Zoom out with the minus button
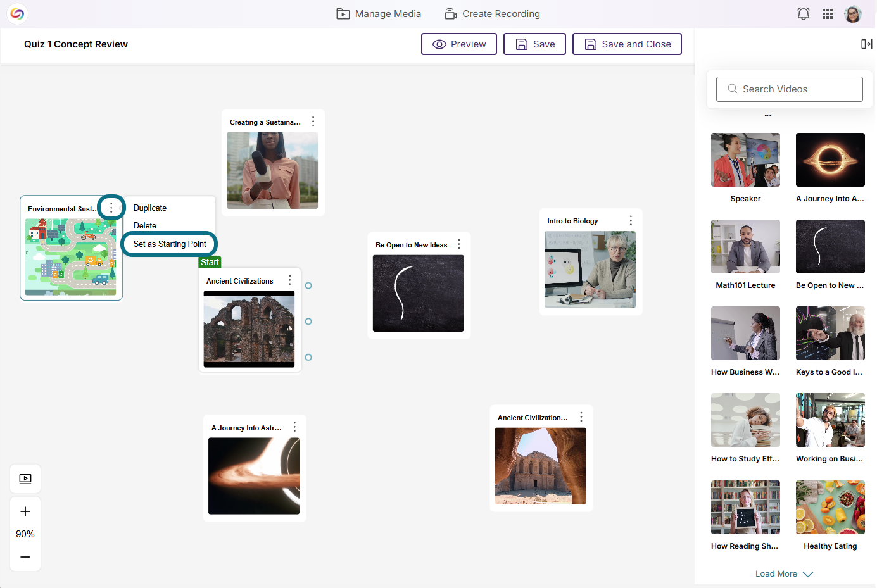The width and height of the screenshot is (877, 588). click(x=25, y=557)
